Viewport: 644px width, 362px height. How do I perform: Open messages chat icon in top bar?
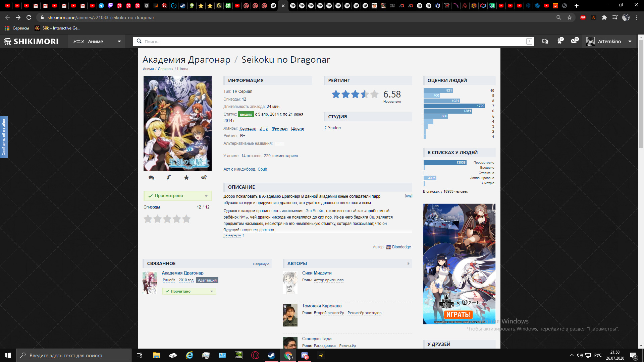click(x=545, y=42)
